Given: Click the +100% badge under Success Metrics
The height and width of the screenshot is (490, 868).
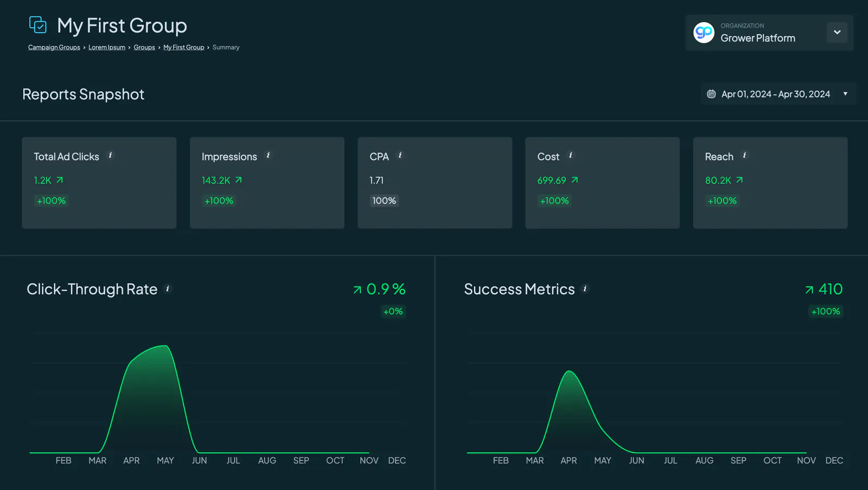Looking at the screenshot, I should (826, 311).
